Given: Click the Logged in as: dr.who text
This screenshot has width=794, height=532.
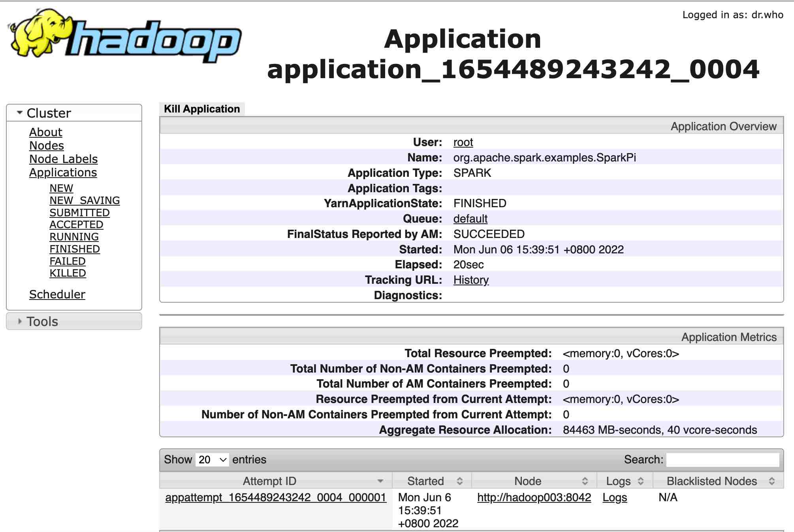Looking at the screenshot, I should (x=733, y=15).
